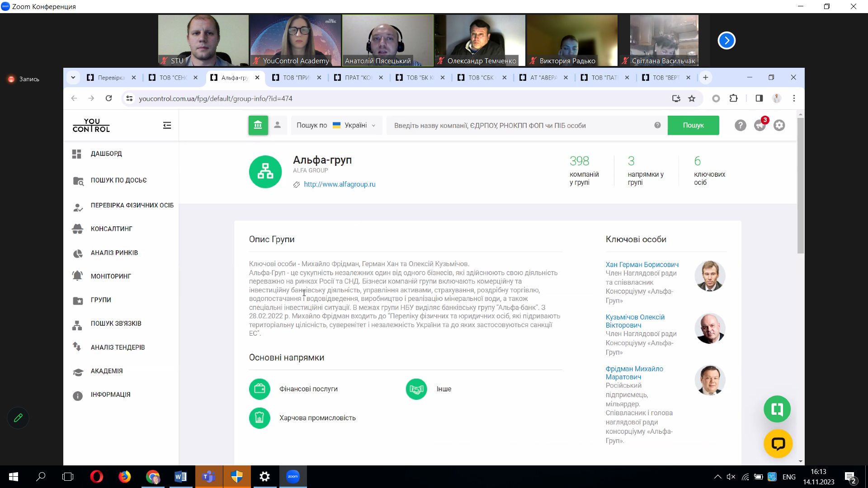The width and height of the screenshot is (868, 488).
Task: Click the green Пошук search button
Action: (x=693, y=125)
